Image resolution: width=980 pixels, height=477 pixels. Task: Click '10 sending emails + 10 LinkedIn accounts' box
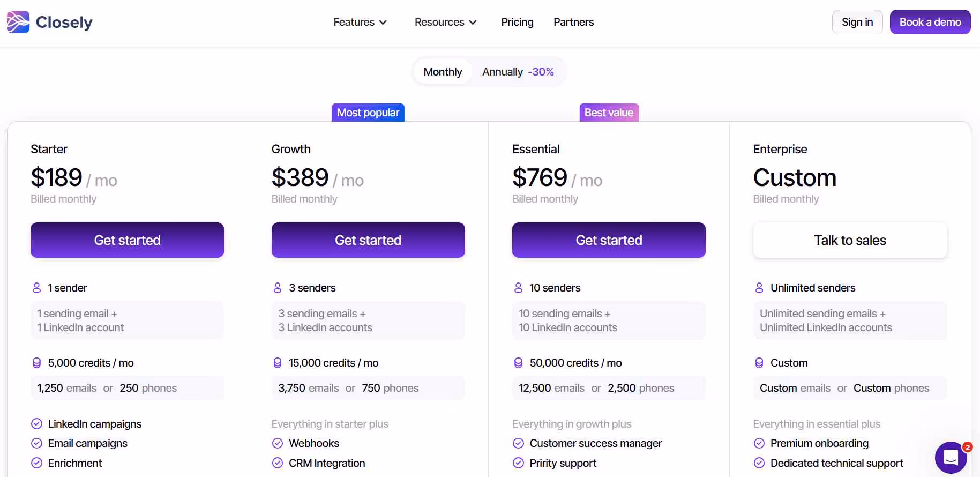(609, 321)
